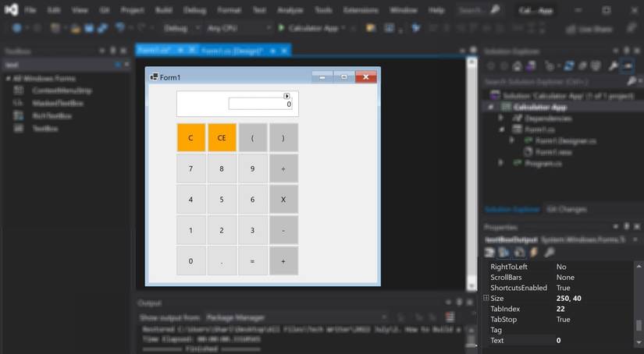Select the close parenthesis button
644x354 pixels.
[x=283, y=138]
